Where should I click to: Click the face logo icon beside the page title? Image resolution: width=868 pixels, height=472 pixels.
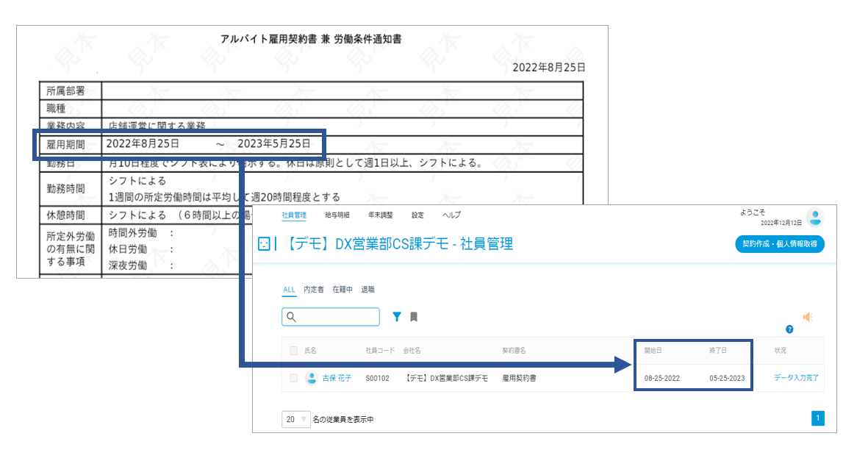tap(264, 244)
